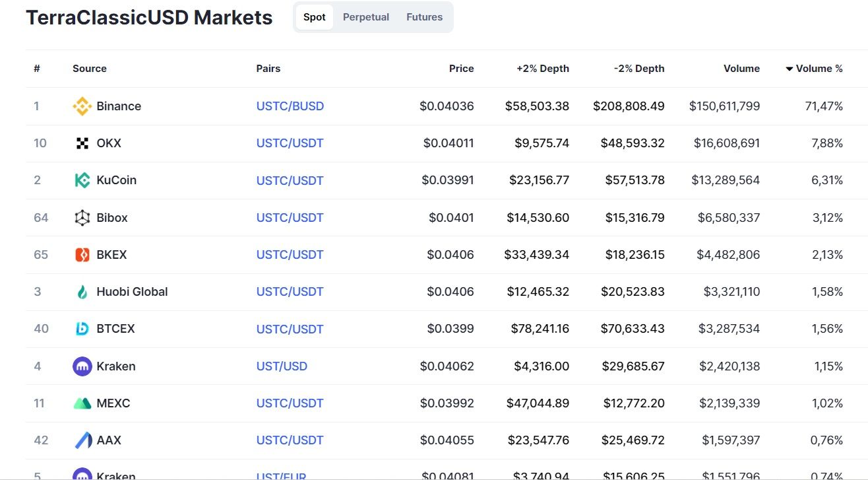Open the USTC/BUSD pair link

tap(290, 106)
